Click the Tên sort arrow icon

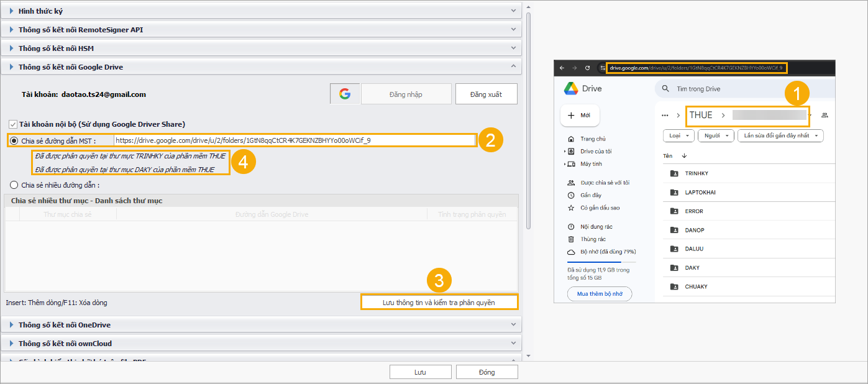click(684, 156)
